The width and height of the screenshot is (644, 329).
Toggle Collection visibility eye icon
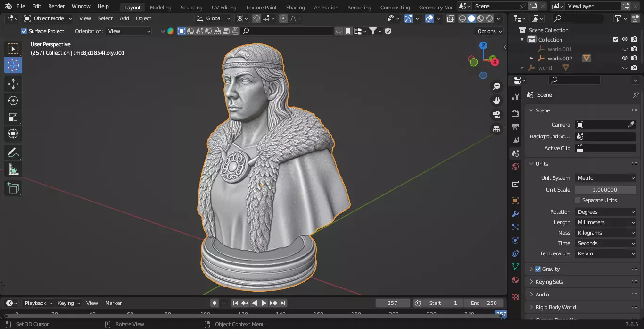[625, 40]
